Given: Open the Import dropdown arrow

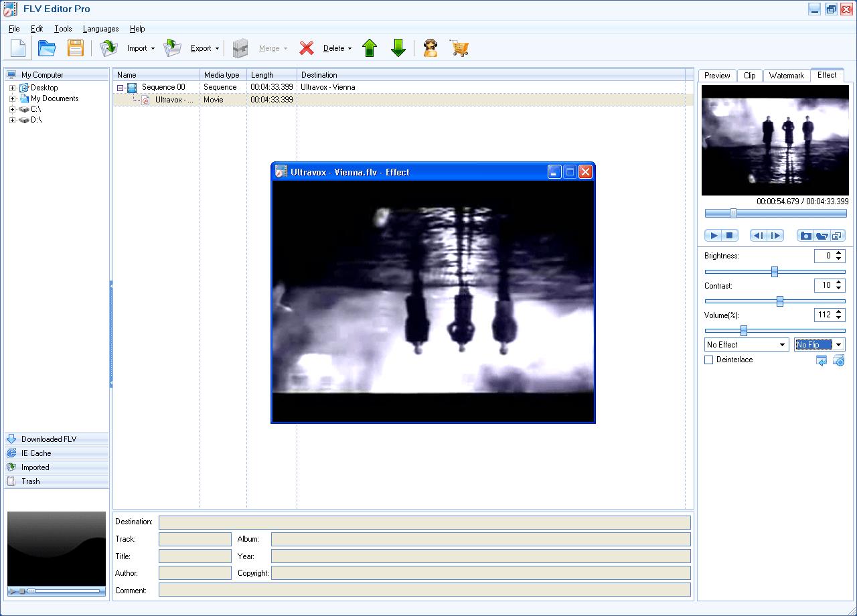Looking at the screenshot, I should (x=153, y=48).
